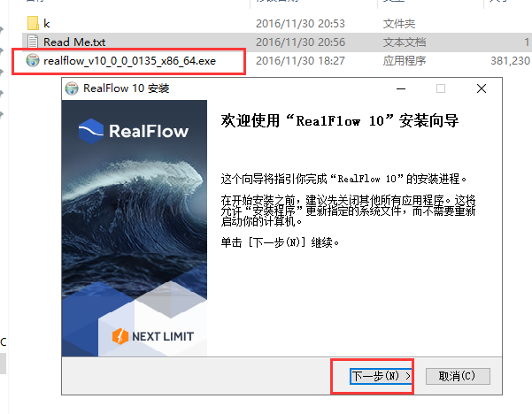The height and width of the screenshot is (414, 532).
Task: Click the date 2016/11/30 18:27 cell
Action: pos(300,61)
